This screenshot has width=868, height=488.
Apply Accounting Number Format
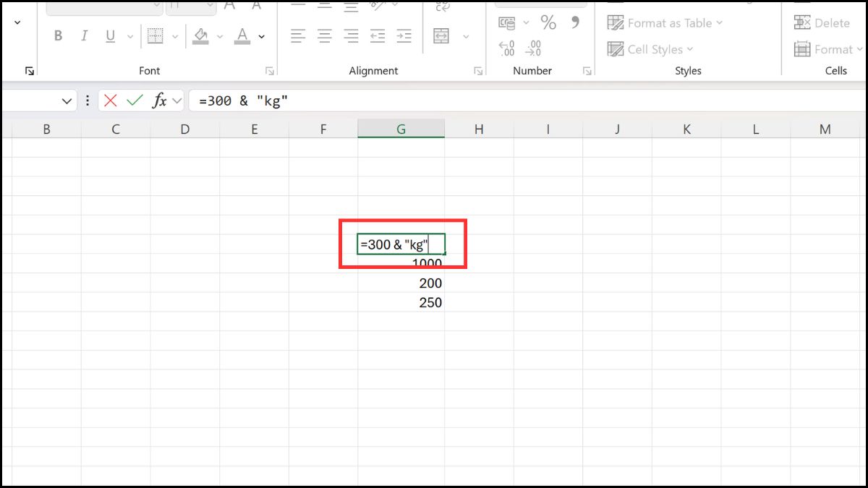click(507, 22)
